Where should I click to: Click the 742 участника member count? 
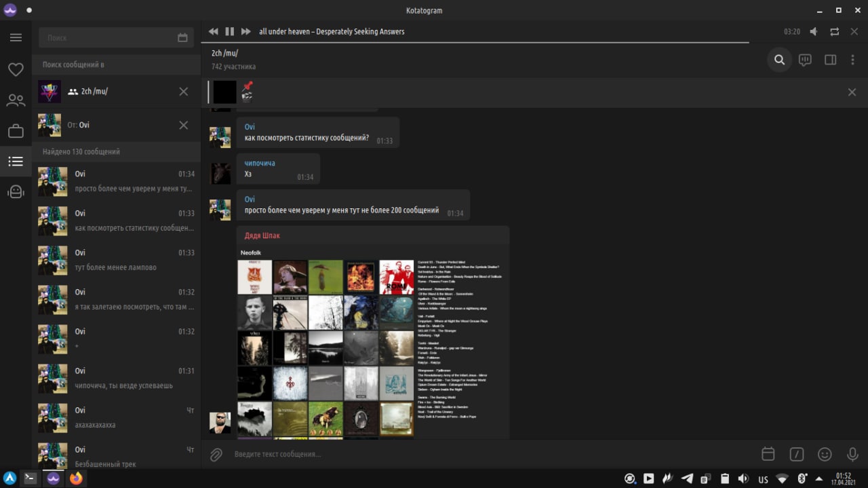233,67
